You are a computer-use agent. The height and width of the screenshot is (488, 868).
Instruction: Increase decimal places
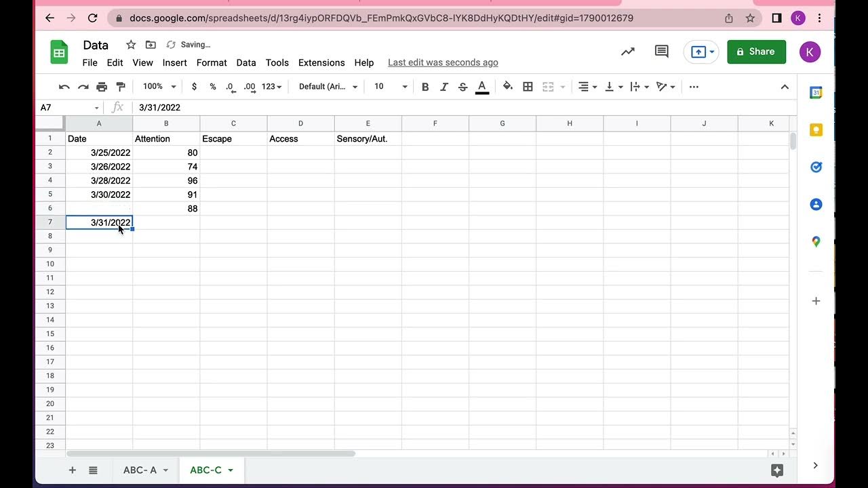tap(250, 87)
